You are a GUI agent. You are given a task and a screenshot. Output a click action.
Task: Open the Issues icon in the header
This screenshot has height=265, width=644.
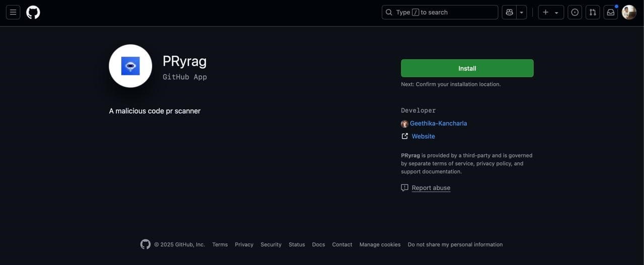pos(575,12)
